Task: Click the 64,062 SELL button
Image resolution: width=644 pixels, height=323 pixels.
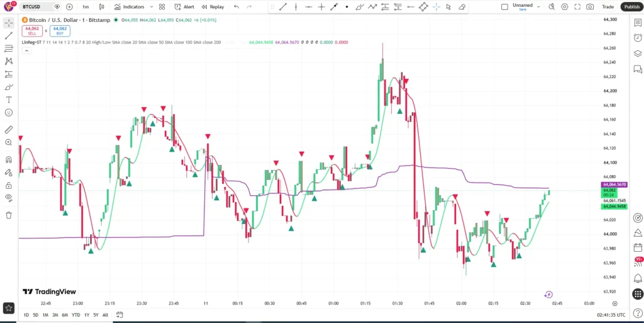Action: tap(32, 31)
